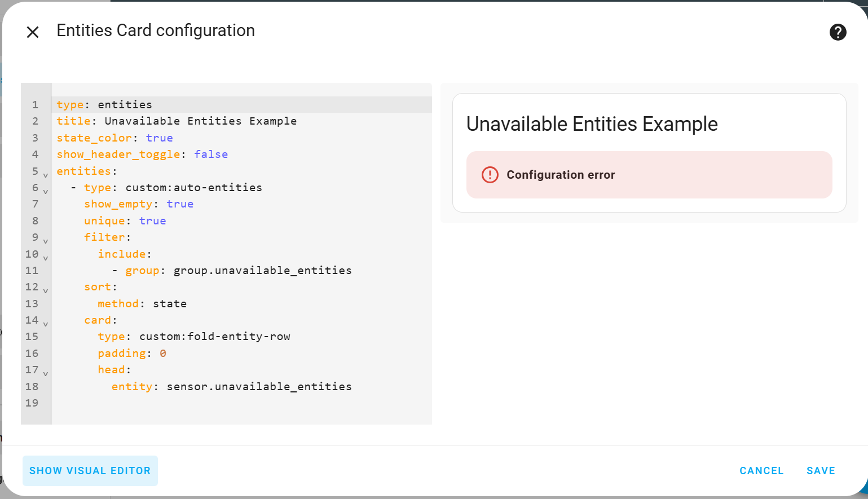Dismiss the dialog with the X icon
868x499 pixels.
[x=33, y=32]
